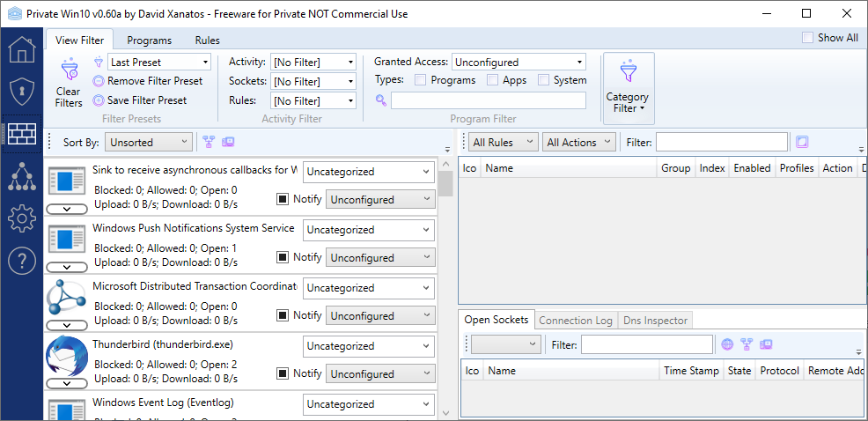Open the Sort By Unsorted dropdown

click(149, 142)
